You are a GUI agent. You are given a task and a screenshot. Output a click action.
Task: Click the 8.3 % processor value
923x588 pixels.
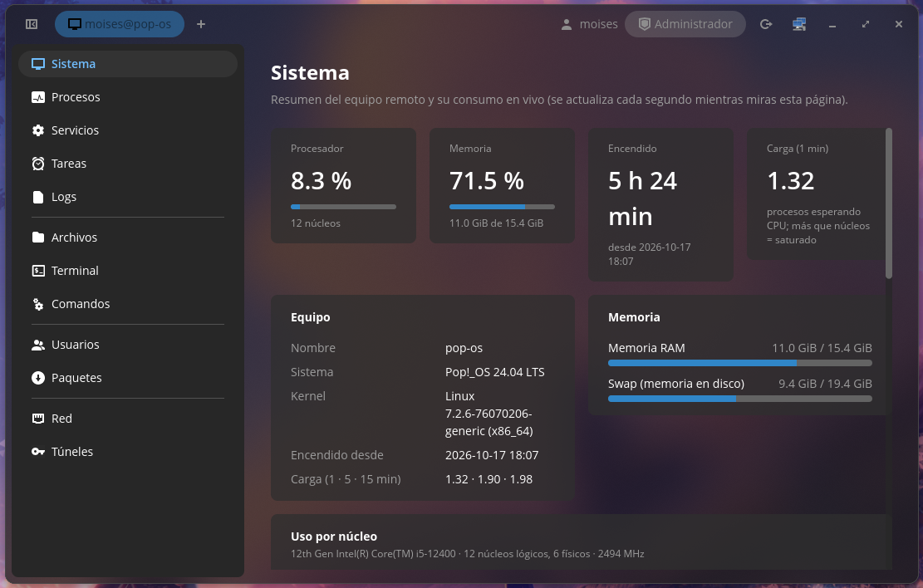click(x=321, y=181)
